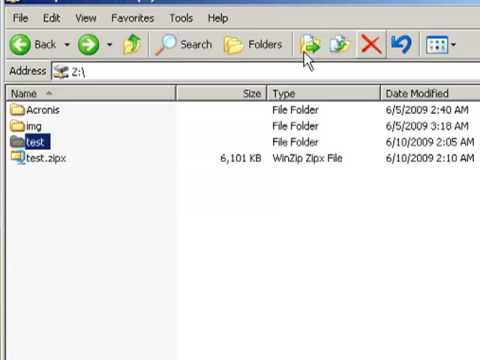The height and width of the screenshot is (360, 480).
Task: Delete selection with red X icon
Action: (x=371, y=44)
